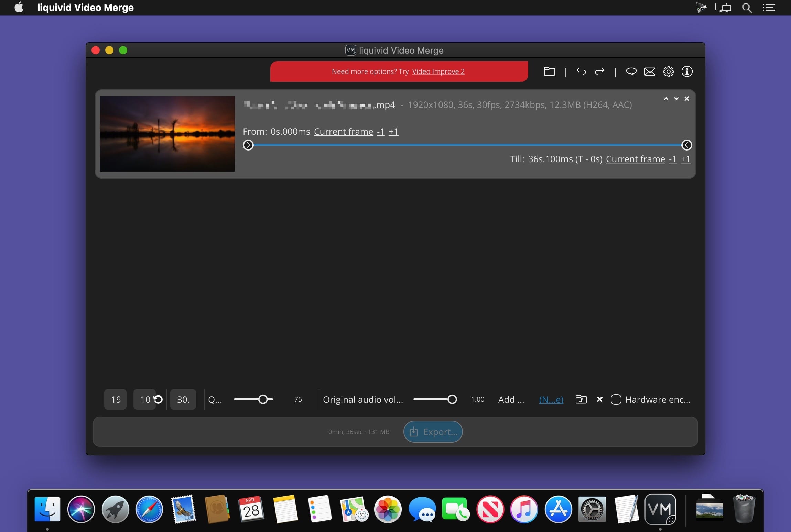This screenshot has height=532, width=791.
Task: Open video files with the folder icon
Action: pos(549,71)
